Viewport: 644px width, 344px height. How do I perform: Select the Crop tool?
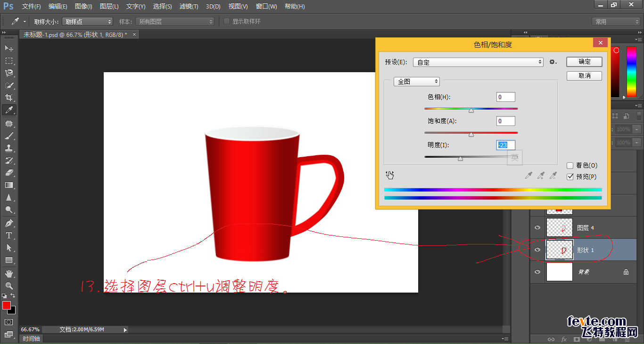pyautogui.click(x=9, y=98)
